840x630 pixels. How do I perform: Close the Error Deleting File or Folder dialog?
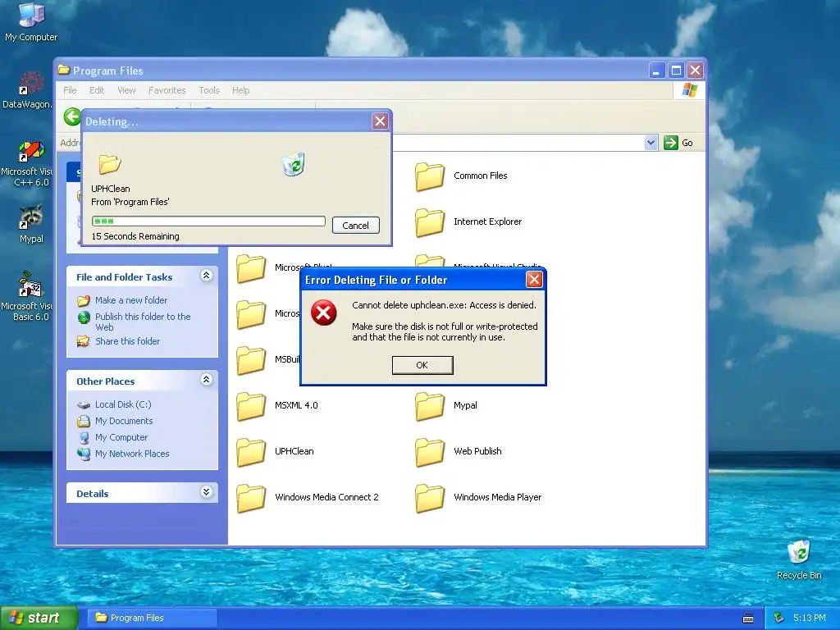534,279
